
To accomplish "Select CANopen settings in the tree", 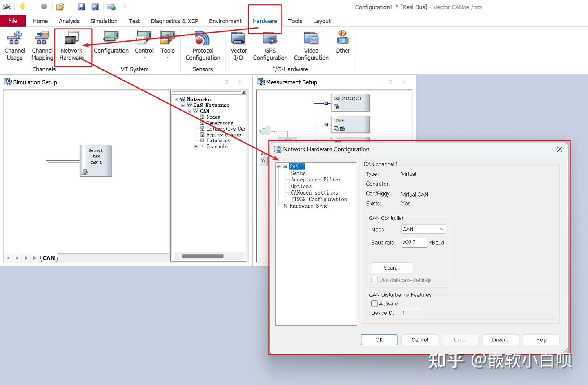I will tap(314, 192).
